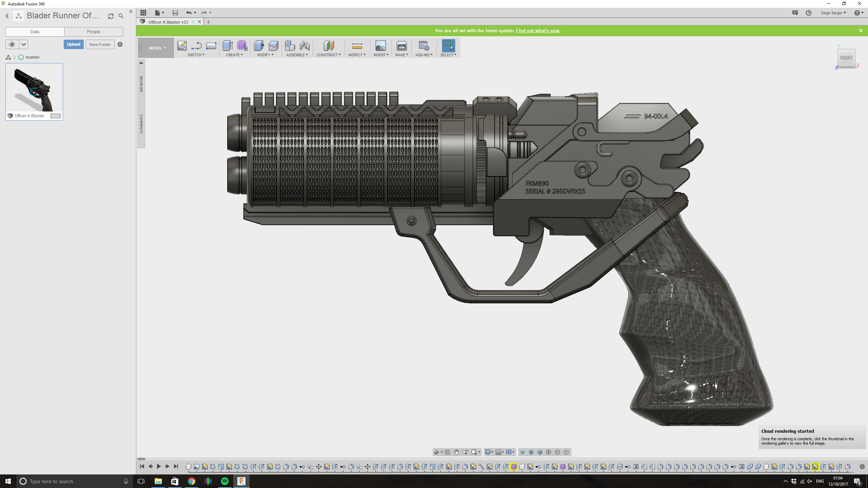Toggle the Comments side panel
868x488 pixels.
click(x=141, y=124)
